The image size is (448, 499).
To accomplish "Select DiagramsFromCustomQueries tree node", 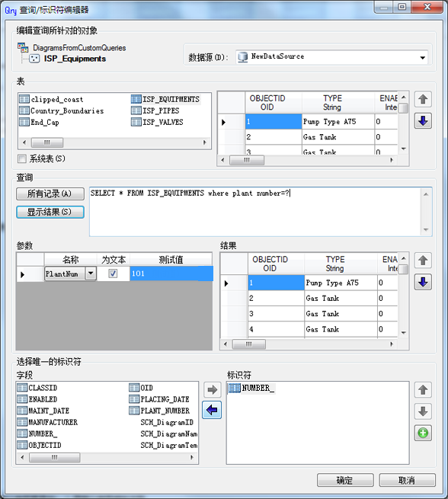I will point(79,48).
